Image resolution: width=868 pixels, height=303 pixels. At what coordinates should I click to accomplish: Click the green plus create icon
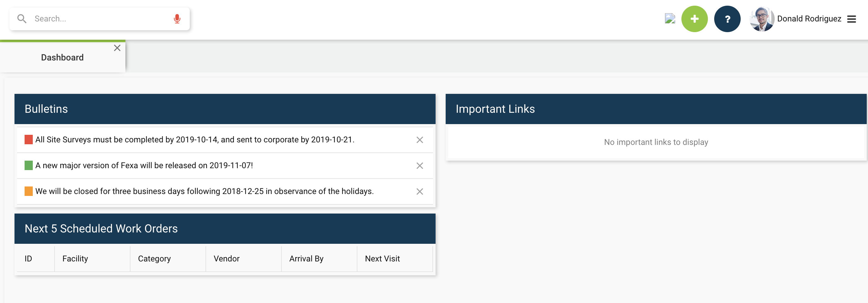tap(694, 19)
